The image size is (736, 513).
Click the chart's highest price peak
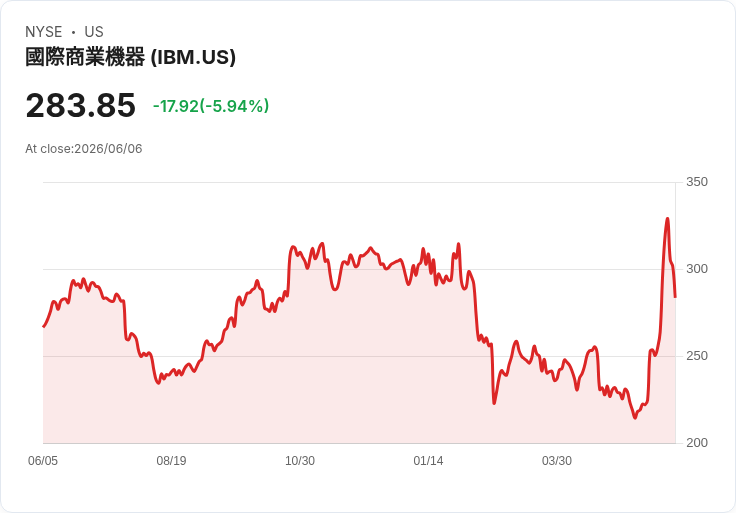667,219
